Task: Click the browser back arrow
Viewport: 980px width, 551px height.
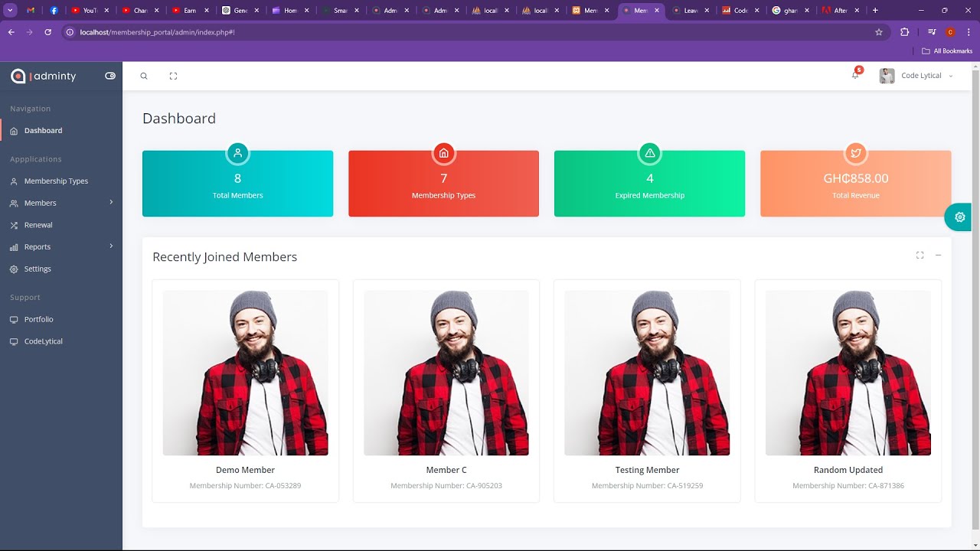Action: [11, 32]
